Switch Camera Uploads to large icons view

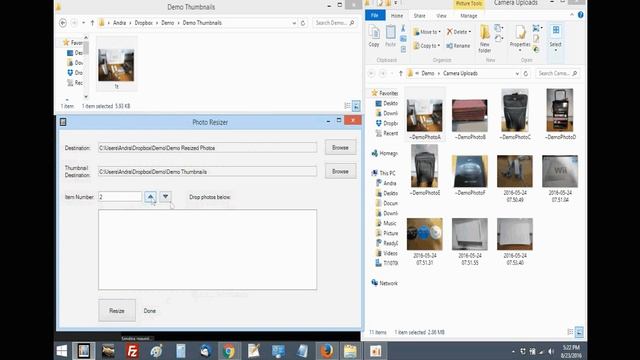(x=579, y=332)
